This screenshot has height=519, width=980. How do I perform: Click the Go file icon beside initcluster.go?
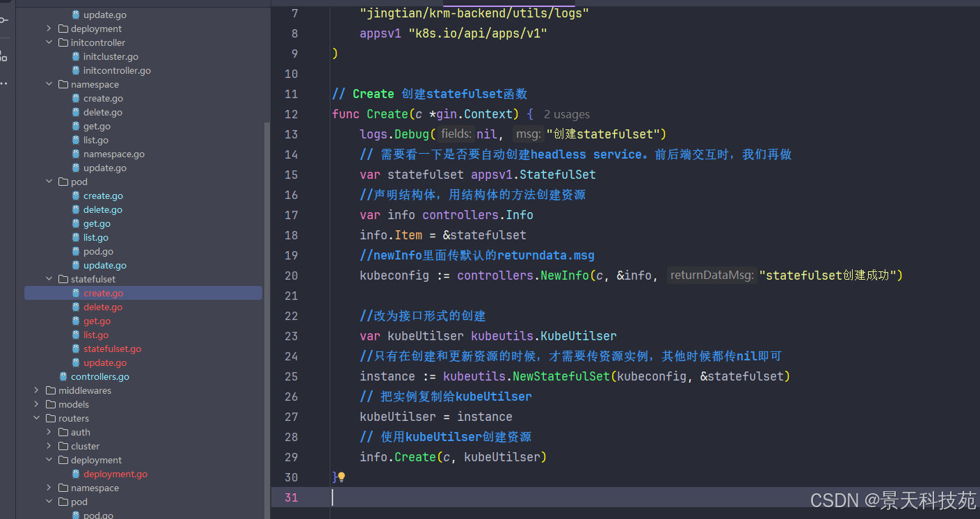[x=76, y=56]
